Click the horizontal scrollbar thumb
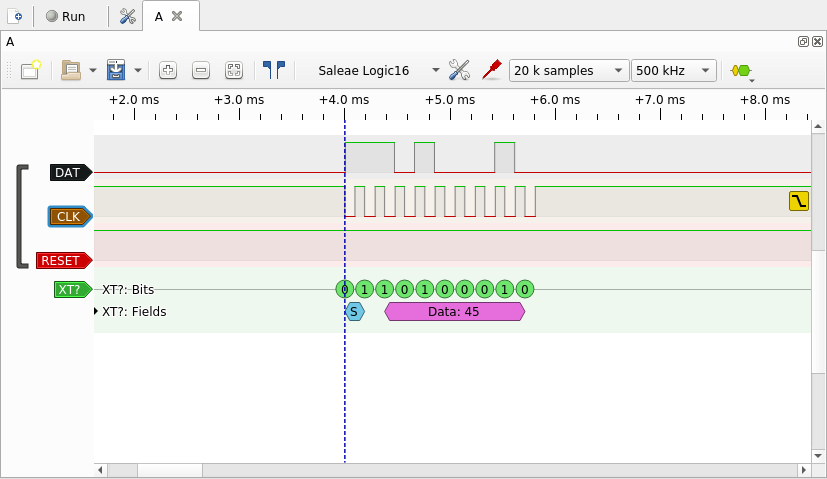The image size is (827, 479). (170, 470)
